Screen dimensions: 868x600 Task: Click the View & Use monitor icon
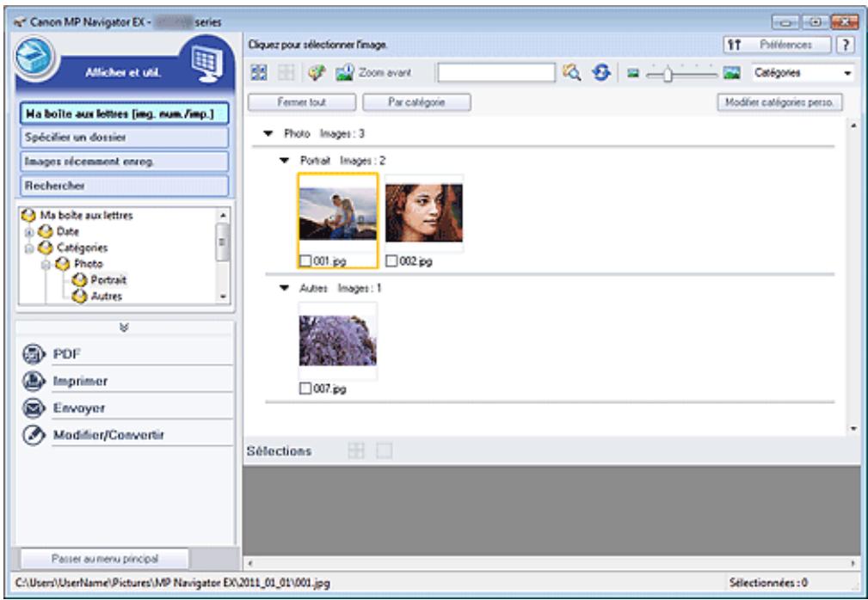tap(207, 63)
